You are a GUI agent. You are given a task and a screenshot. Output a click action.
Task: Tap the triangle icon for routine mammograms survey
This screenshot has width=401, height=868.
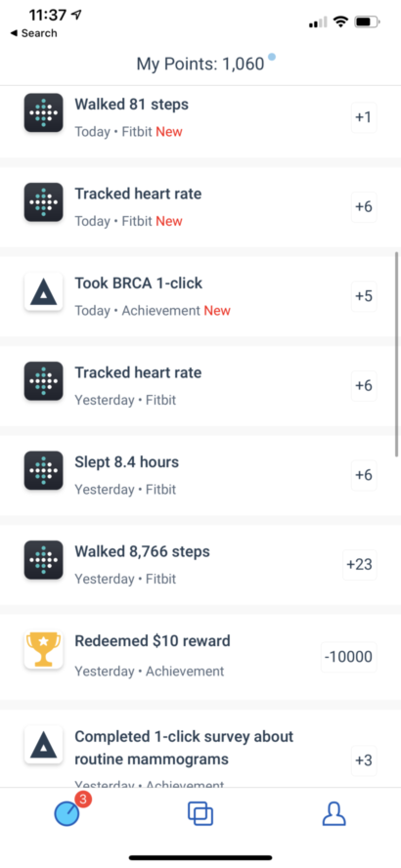(x=43, y=745)
